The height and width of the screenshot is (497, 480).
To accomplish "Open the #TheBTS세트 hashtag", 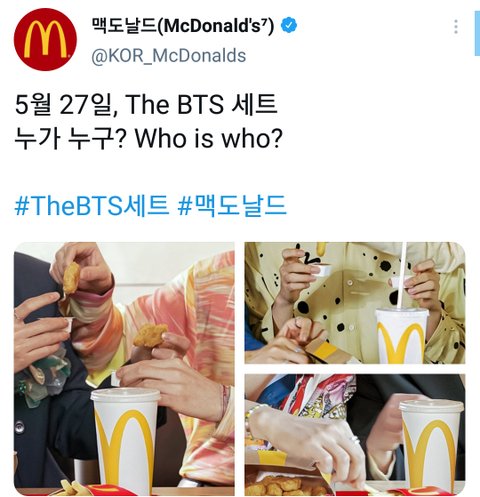I will coord(92,206).
